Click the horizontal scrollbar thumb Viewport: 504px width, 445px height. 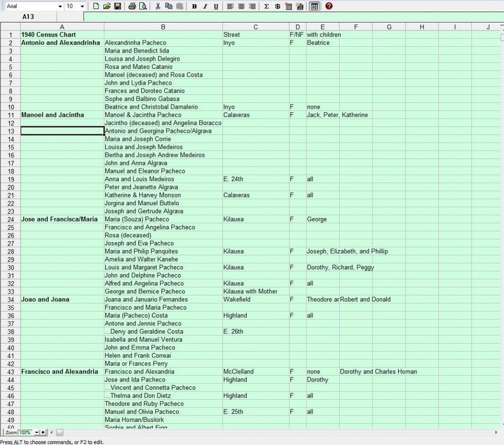coord(60,433)
